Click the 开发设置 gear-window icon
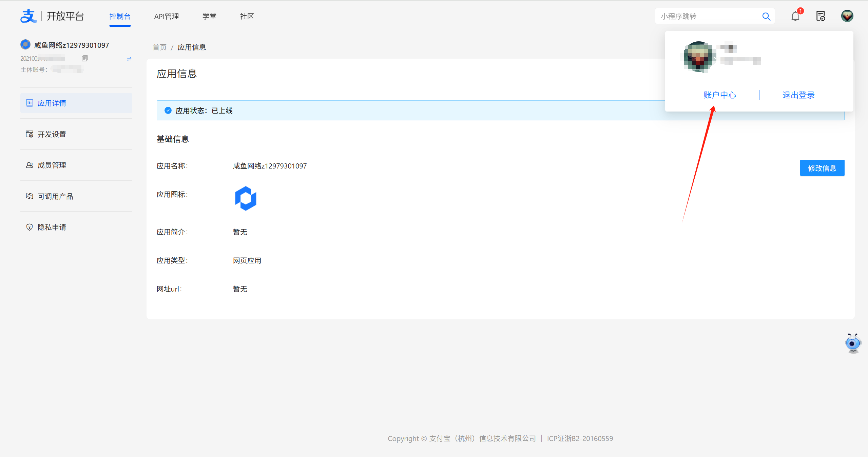This screenshot has width=868, height=457. pos(30,134)
